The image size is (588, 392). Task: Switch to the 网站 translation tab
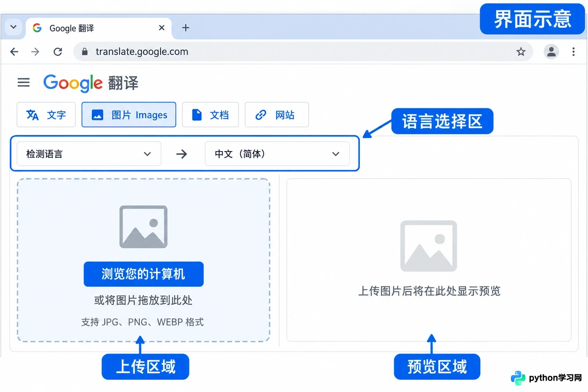pos(276,115)
